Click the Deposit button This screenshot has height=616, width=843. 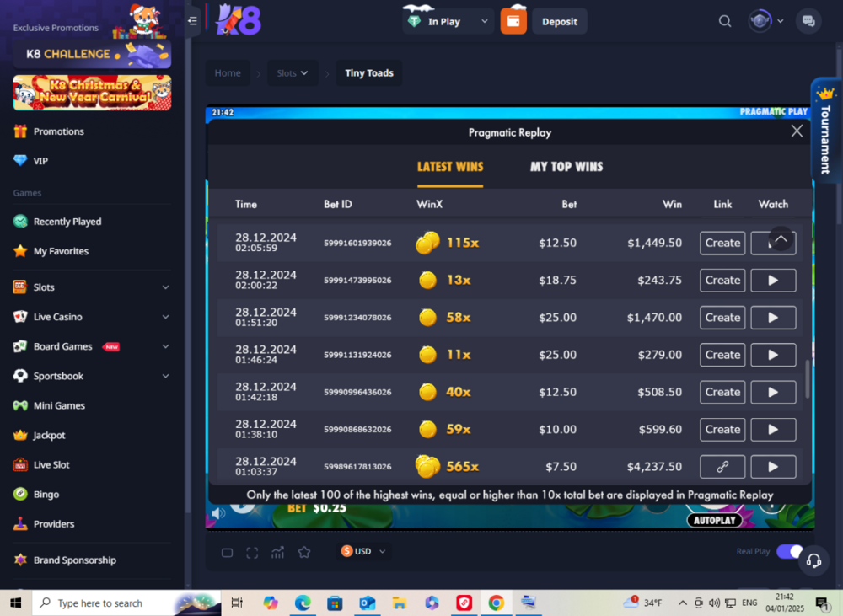tap(560, 21)
